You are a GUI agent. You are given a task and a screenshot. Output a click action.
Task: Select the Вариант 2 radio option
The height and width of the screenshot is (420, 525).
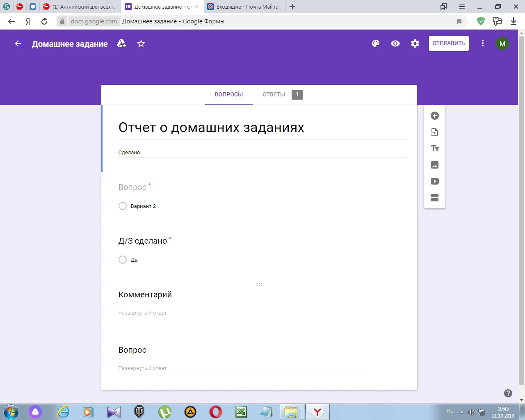tap(123, 206)
